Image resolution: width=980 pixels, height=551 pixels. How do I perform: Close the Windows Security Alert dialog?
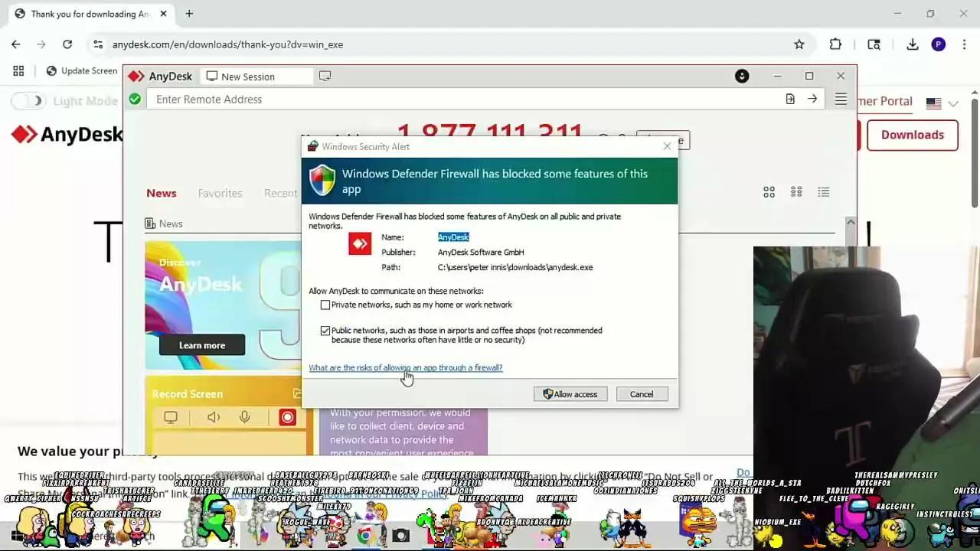pyautogui.click(x=667, y=146)
